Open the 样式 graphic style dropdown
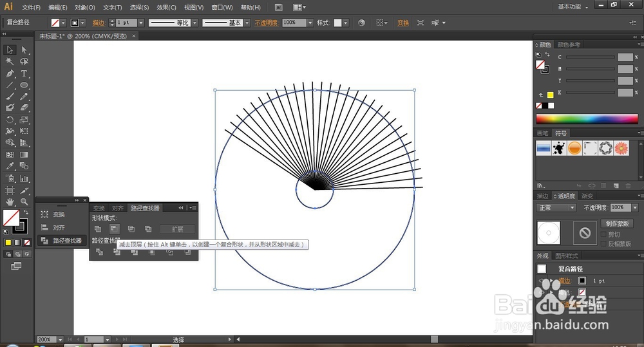This screenshot has height=347, width=644. pyautogui.click(x=346, y=23)
